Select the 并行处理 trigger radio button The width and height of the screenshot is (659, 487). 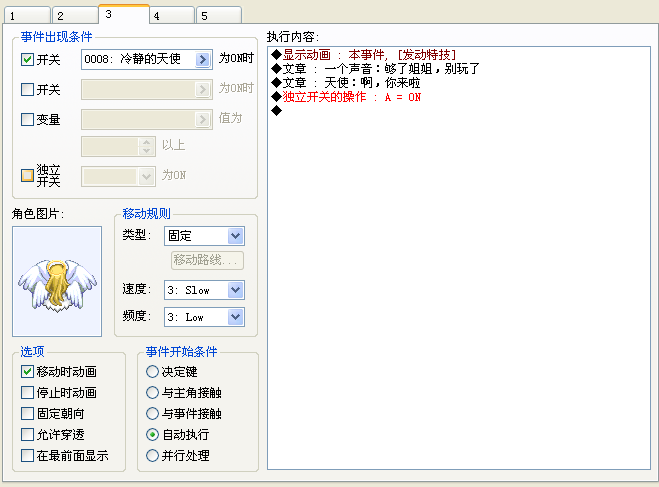[x=152, y=455]
